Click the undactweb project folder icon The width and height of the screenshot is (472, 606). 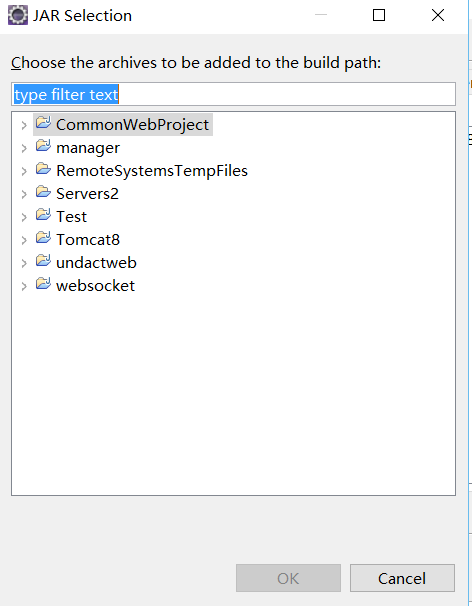pyautogui.click(x=43, y=261)
